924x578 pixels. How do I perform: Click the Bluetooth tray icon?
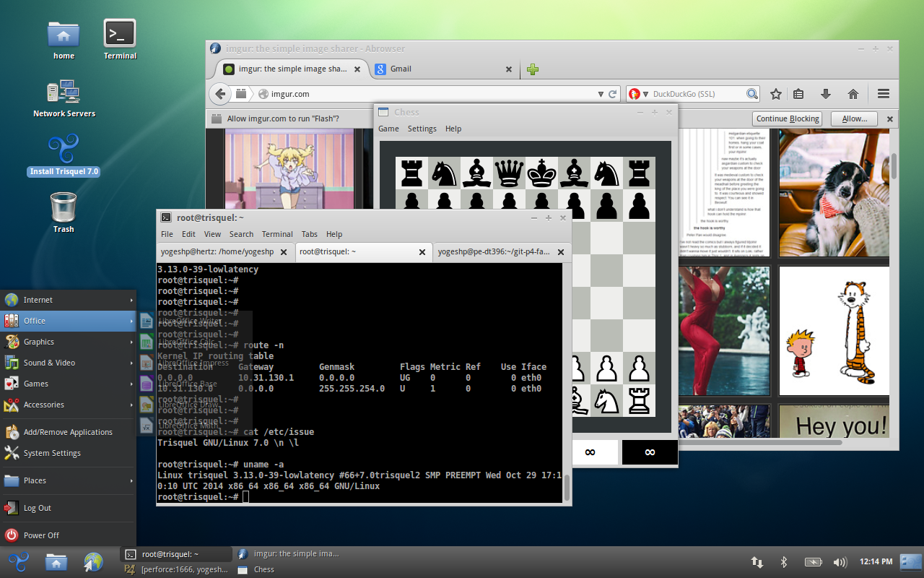784,562
